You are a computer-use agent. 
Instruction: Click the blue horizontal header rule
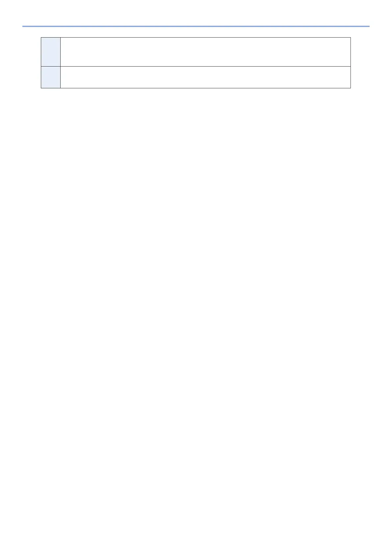(196, 26)
